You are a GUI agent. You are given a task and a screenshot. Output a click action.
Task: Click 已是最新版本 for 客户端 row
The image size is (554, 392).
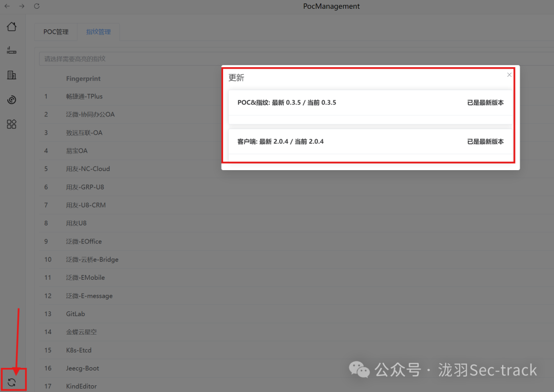[485, 141]
